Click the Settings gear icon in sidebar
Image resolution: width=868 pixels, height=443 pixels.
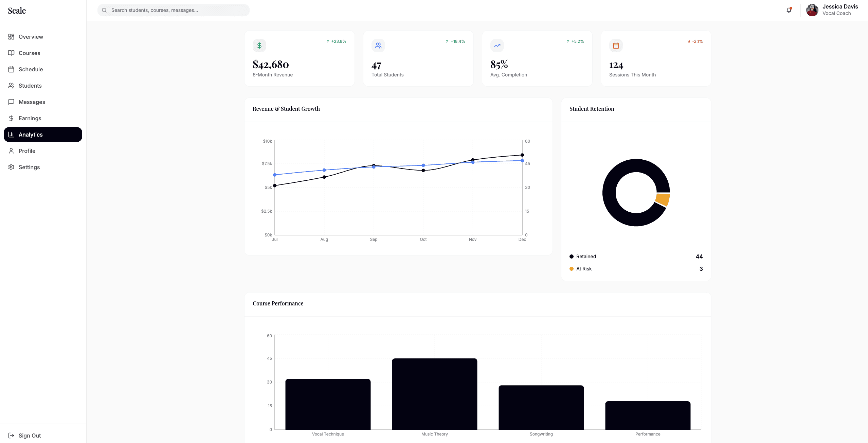point(11,167)
